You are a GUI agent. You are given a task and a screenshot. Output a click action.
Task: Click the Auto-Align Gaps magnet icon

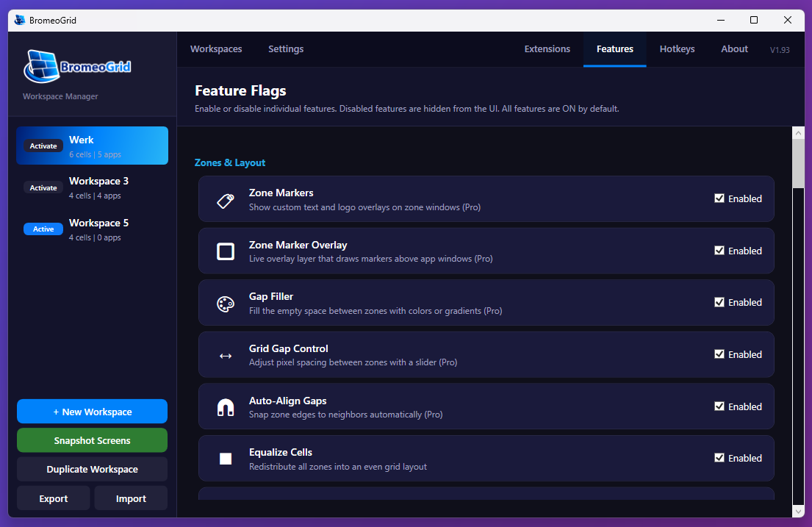[x=225, y=406]
